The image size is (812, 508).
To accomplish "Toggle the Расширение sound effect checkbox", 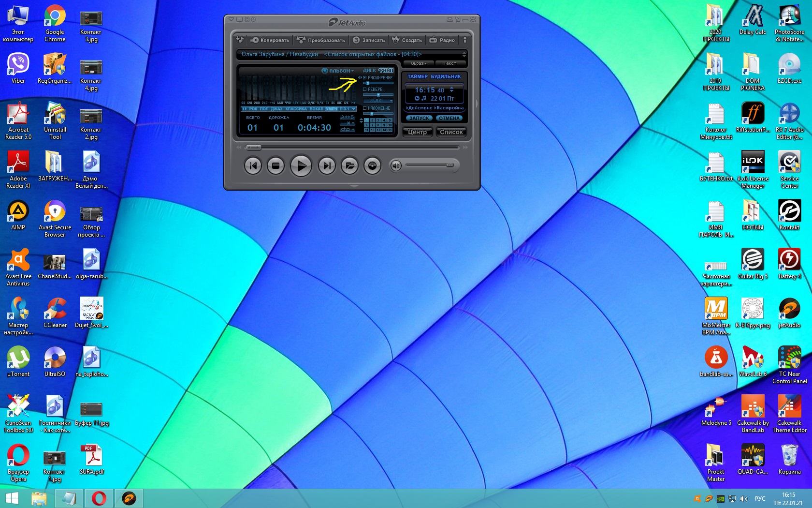I will click(x=365, y=78).
